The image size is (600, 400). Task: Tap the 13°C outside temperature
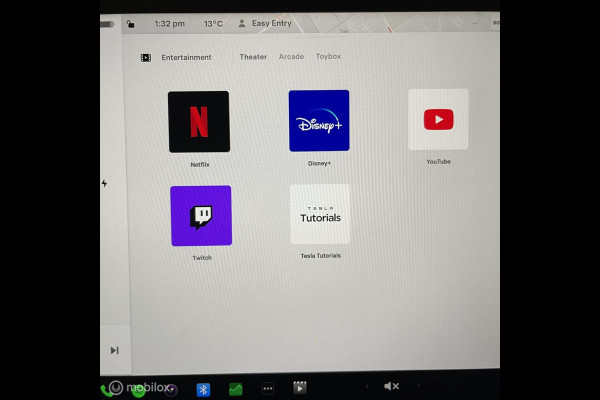click(213, 24)
